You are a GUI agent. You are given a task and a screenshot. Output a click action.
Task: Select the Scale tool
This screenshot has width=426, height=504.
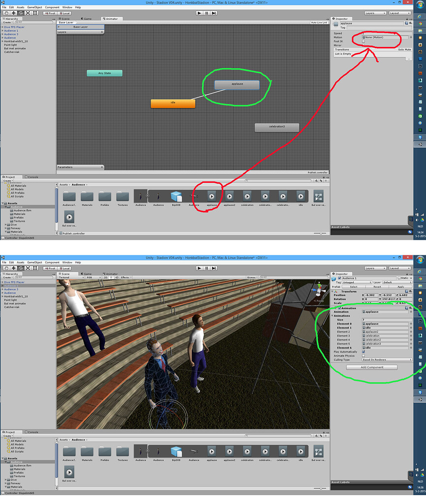[27, 13]
